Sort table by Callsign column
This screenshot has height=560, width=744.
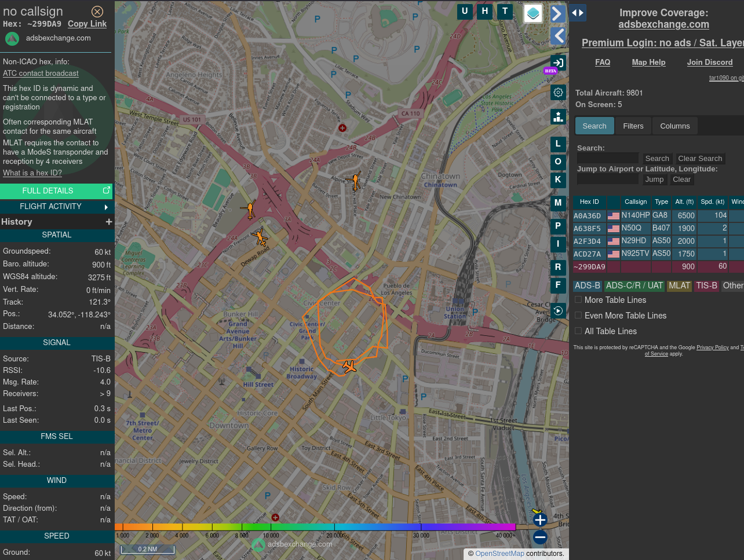tap(636, 202)
